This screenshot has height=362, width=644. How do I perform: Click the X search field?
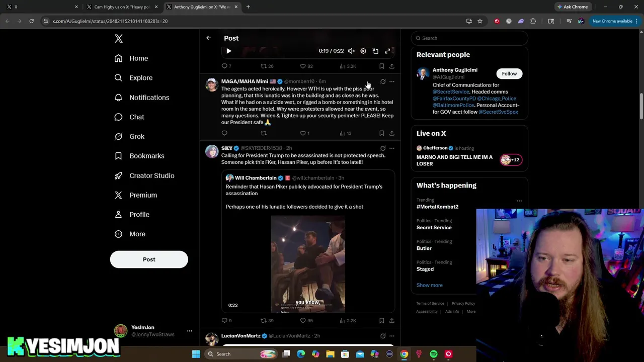469,38
